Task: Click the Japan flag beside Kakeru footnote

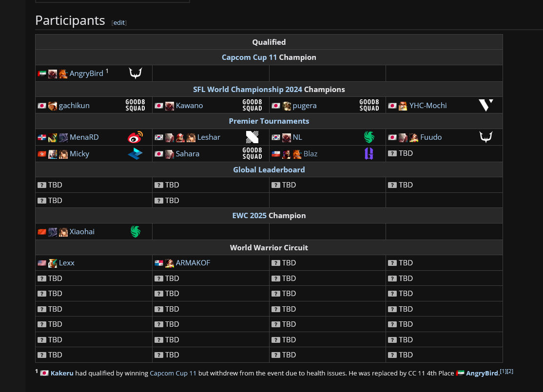Action: pyautogui.click(x=44, y=373)
